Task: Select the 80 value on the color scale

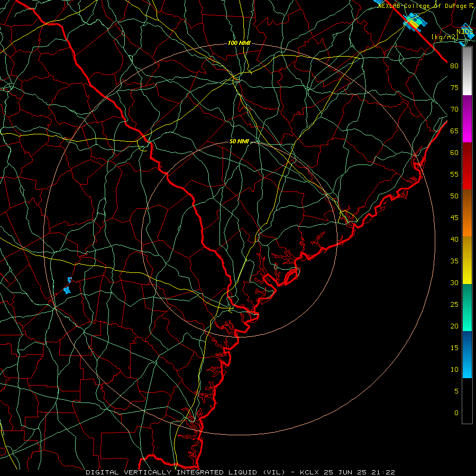Action: 454,66
